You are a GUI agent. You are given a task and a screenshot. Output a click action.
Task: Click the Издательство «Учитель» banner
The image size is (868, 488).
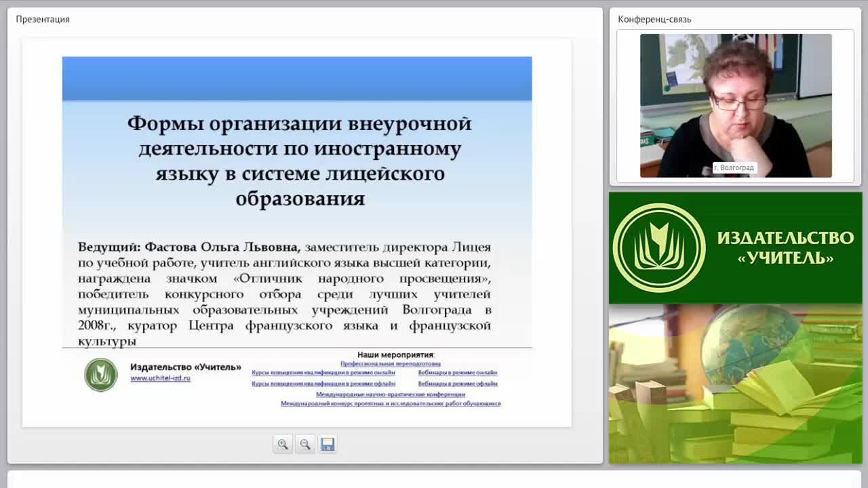point(735,247)
